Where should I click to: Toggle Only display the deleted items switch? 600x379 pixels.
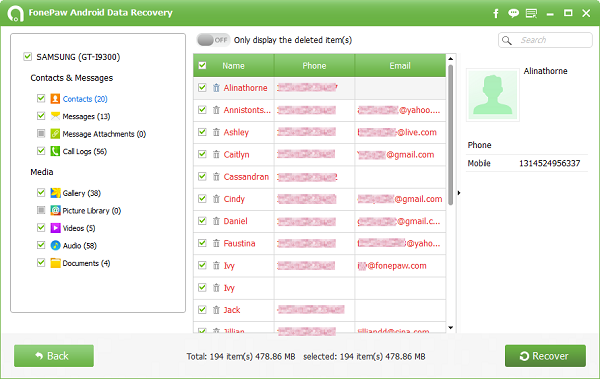click(x=213, y=40)
